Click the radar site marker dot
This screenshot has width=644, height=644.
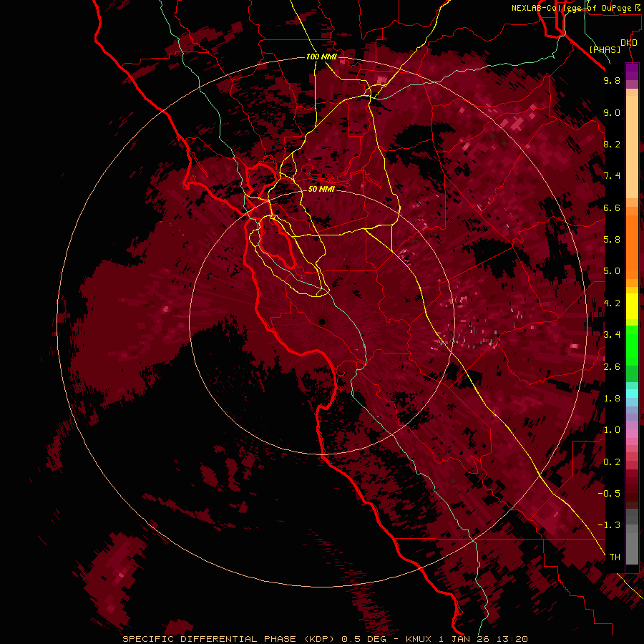(323, 322)
